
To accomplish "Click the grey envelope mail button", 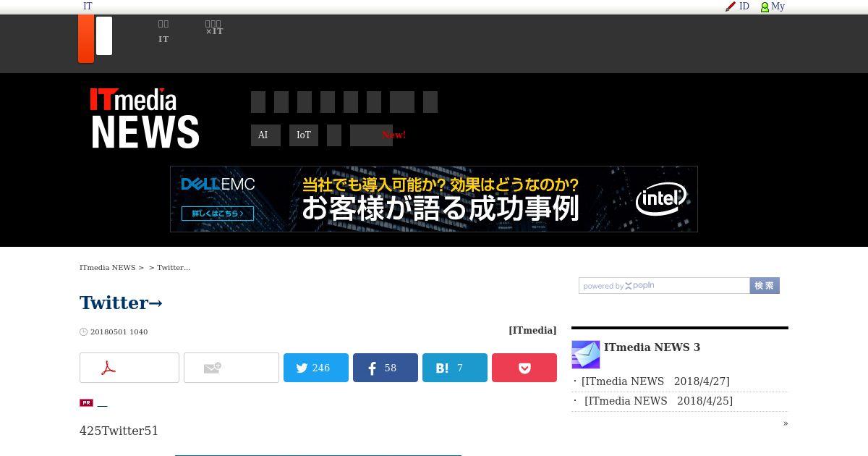I will 231,368.
